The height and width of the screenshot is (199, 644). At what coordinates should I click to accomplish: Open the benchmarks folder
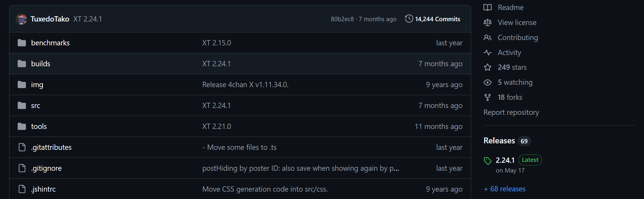50,43
